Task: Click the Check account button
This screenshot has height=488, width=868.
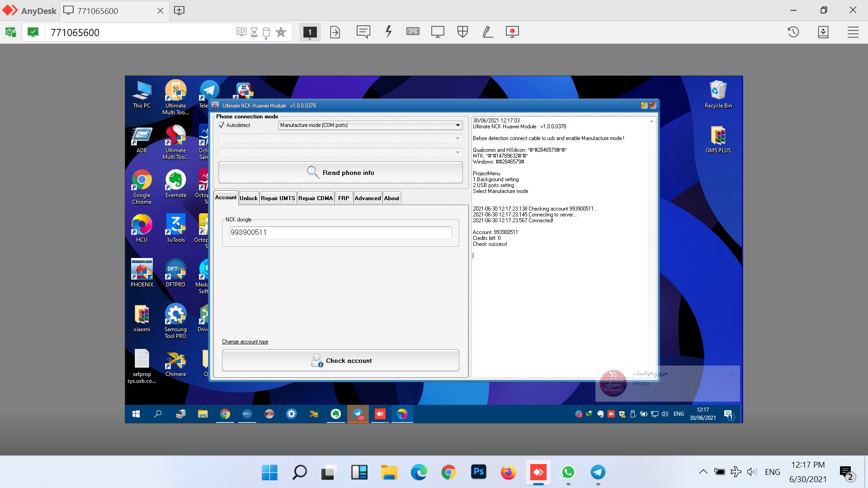Action: pyautogui.click(x=340, y=361)
